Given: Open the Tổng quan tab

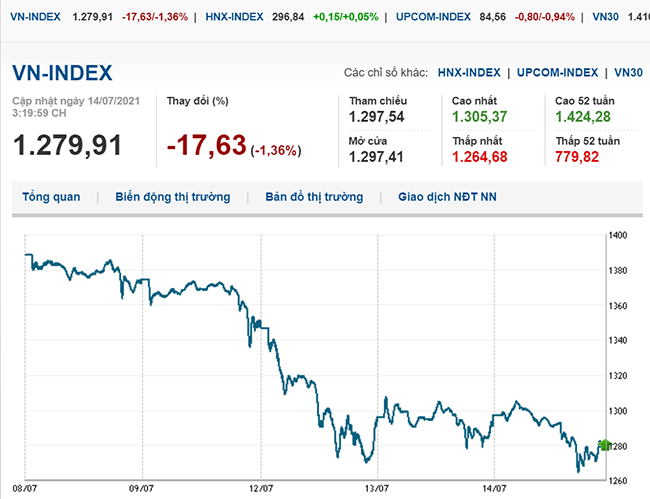Looking at the screenshot, I should (x=51, y=197).
